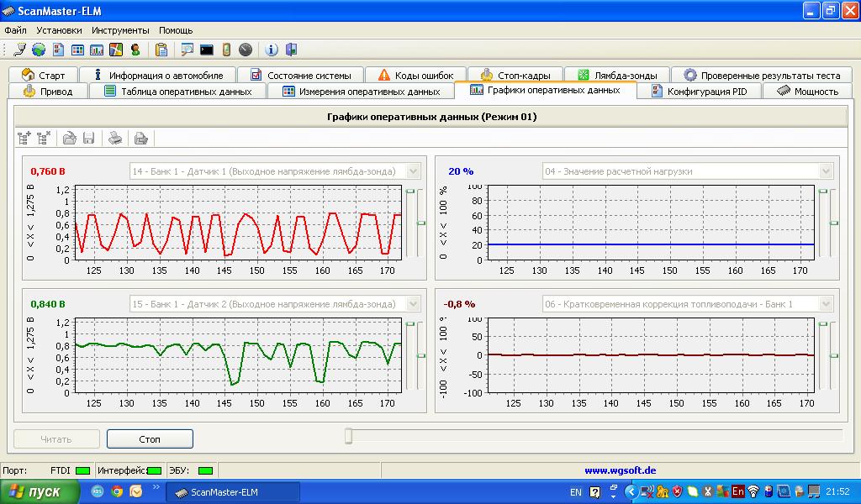Expand the Bank 1 Sensor 1 lambda dropdown
Screen dimensions: 861x504
413,171
